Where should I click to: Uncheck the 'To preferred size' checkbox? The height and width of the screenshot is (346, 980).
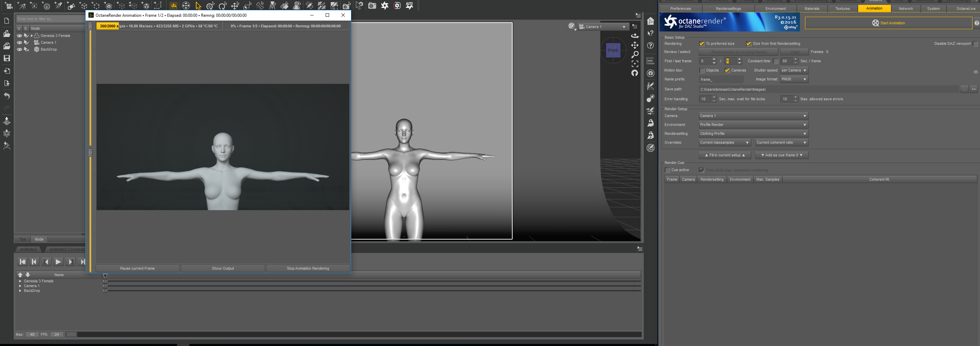702,44
